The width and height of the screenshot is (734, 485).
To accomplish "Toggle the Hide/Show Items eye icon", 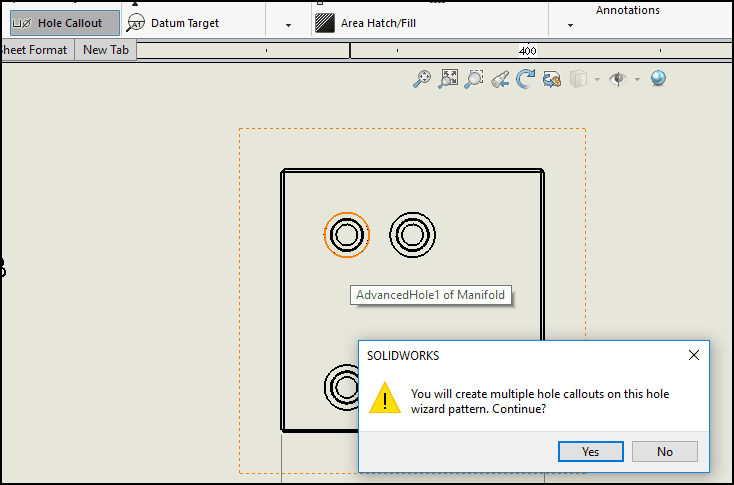I will point(618,79).
